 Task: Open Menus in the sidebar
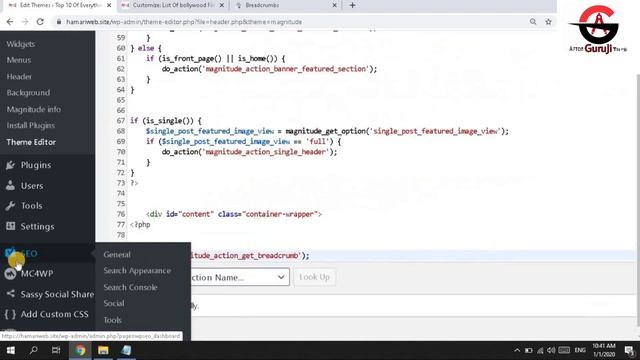(x=19, y=60)
